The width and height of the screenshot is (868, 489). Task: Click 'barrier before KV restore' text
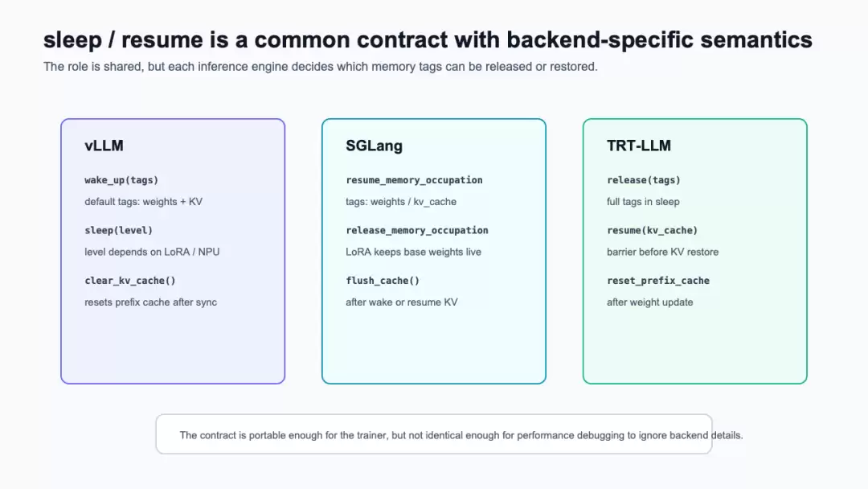click(x=662, y=252)
